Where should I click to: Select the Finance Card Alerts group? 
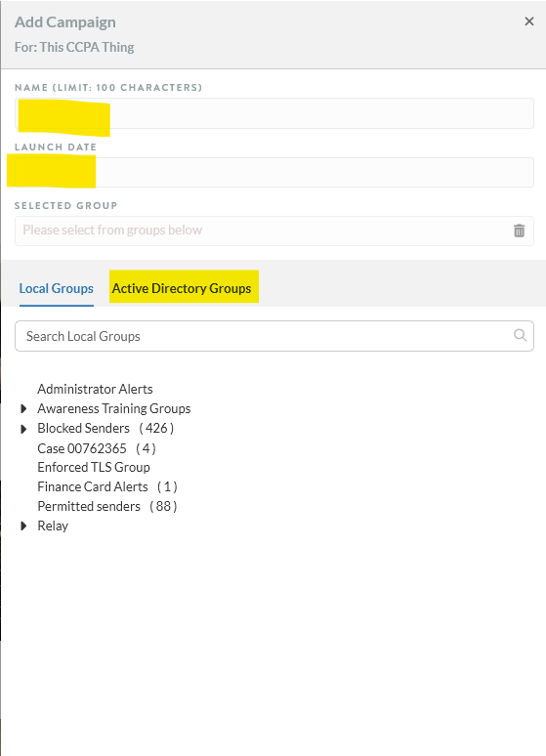click(x=93, y=487)
